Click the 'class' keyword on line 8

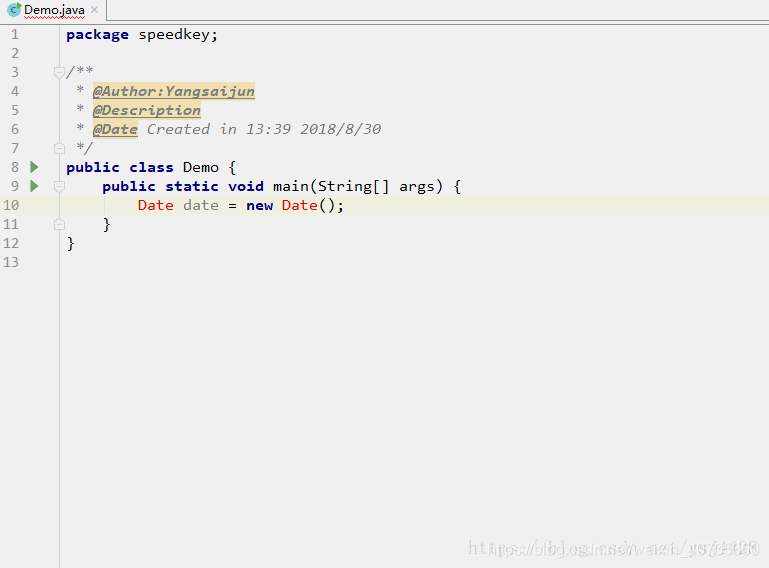click(151, 168)
